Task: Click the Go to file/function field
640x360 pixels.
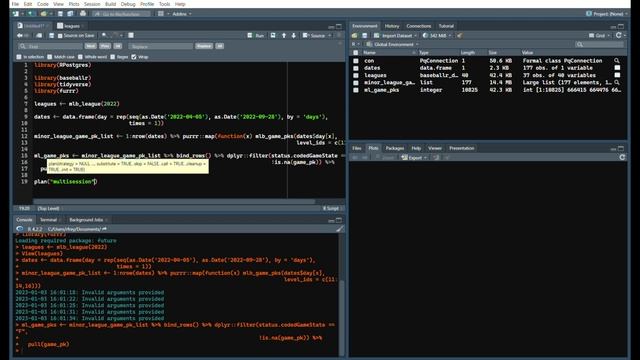Action: [121, 14]
